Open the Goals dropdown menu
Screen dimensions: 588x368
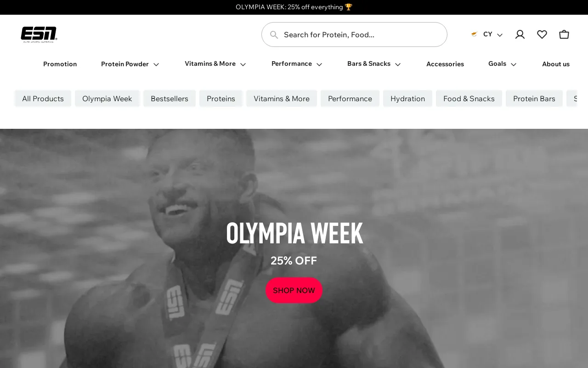click(502, 64)
